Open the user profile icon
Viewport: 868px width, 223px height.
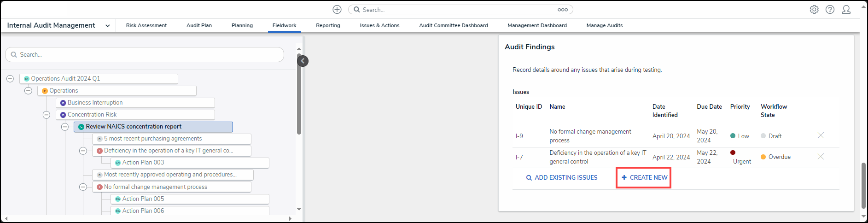(x=846, y=10)
